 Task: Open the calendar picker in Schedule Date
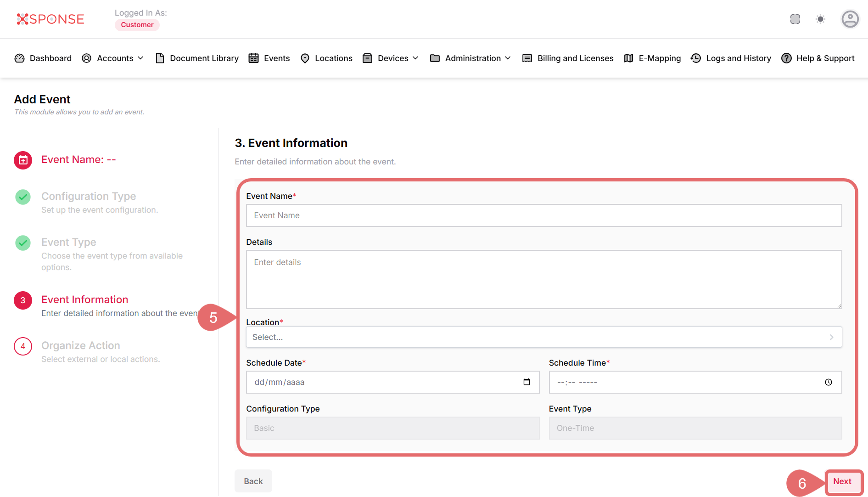pyautogui.click(x=526, y=382)
